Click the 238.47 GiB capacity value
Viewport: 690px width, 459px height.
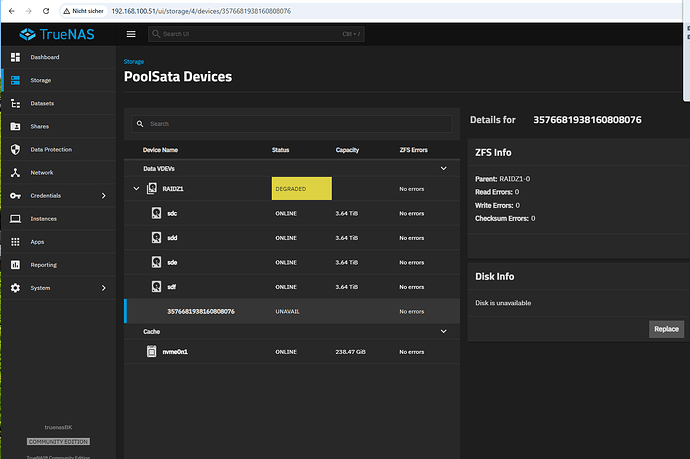pyautogui.click(x=350, y=352)
